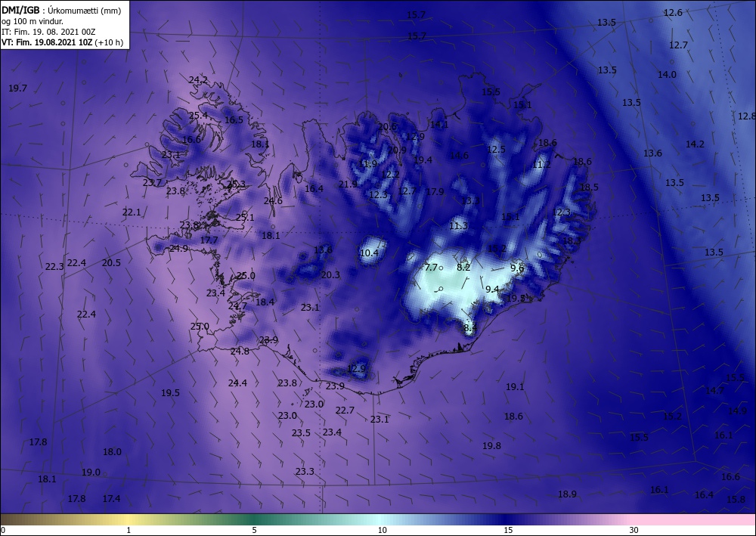Click the "IT: Fim. 19. 08. 2021 00Z" line

[48, 32]
